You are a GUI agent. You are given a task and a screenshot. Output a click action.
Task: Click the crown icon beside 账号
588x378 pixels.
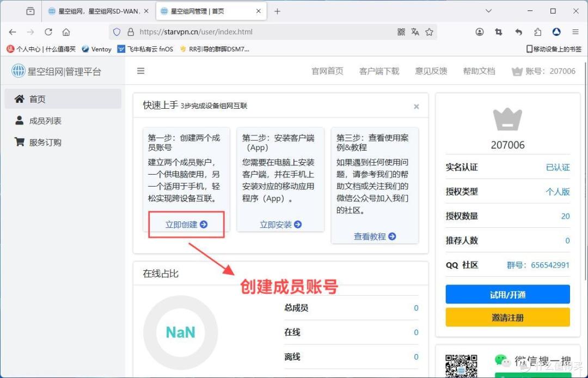pos(517,71)
